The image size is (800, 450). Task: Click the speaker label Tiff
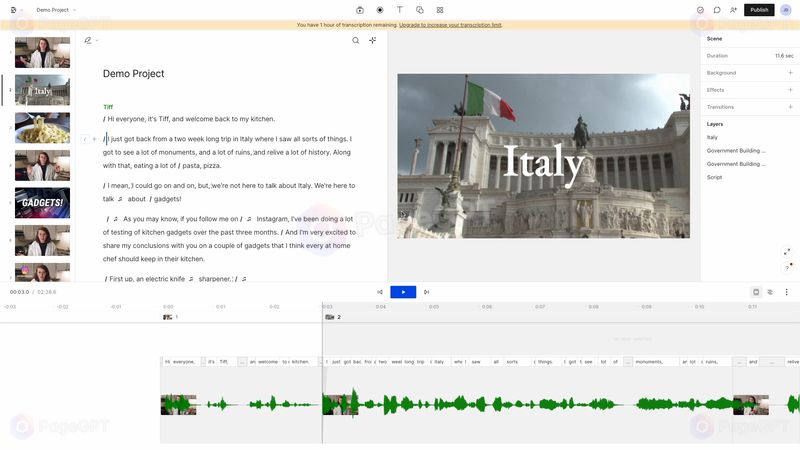tap(108, 107)
